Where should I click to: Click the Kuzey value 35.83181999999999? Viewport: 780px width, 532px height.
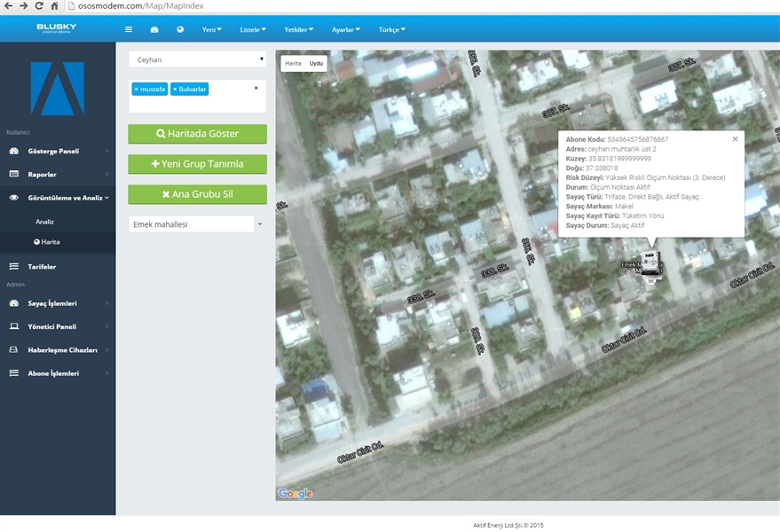(x=619, y=159)
